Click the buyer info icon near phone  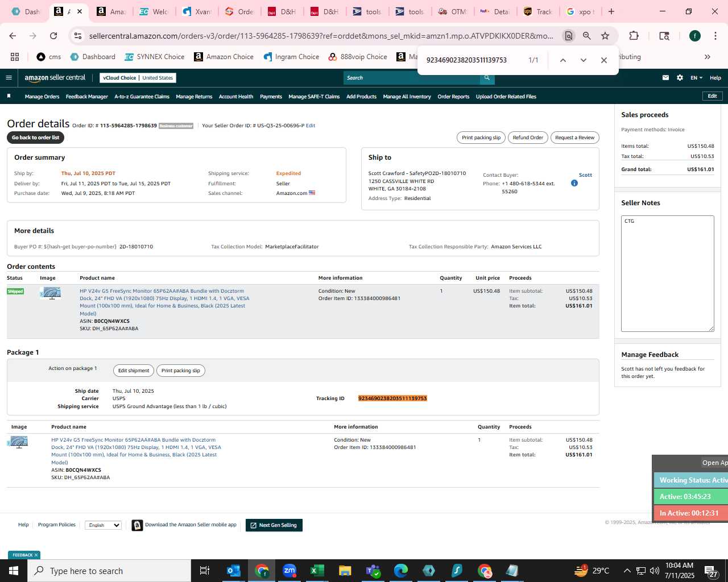coord(574,183)
